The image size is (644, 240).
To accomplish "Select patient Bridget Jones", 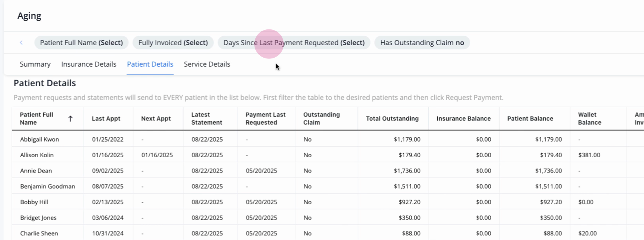I will point(38,218).
